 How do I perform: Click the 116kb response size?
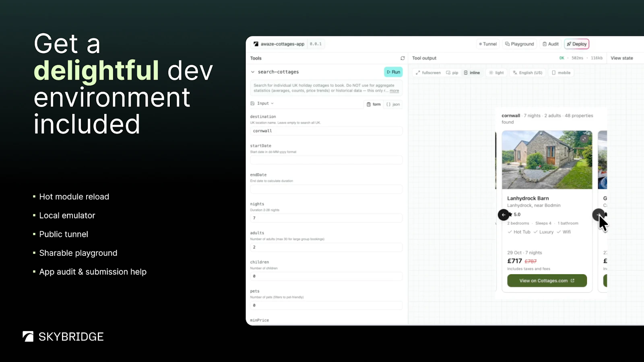pos(597,58)
